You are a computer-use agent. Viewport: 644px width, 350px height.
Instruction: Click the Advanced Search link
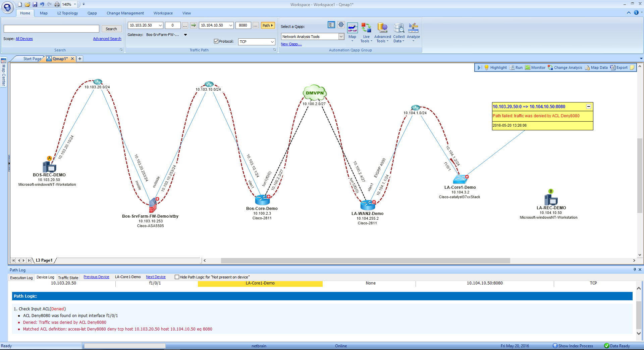(x=107, y=39)
